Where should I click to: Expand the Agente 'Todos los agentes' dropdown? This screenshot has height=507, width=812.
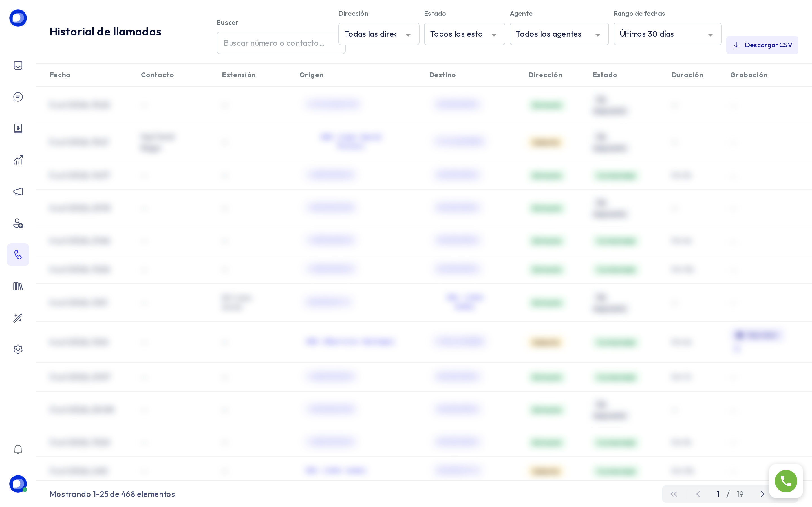(x=559, y=34)
